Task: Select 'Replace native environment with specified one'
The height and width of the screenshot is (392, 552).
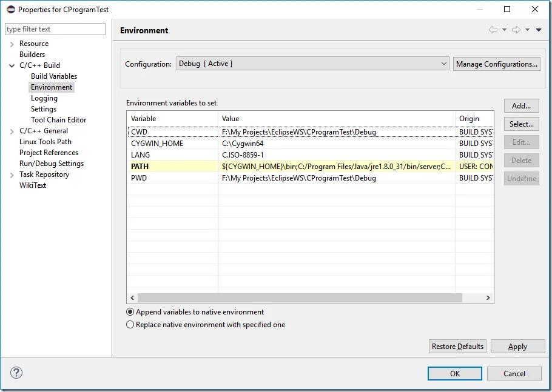Action: (130, 324)
